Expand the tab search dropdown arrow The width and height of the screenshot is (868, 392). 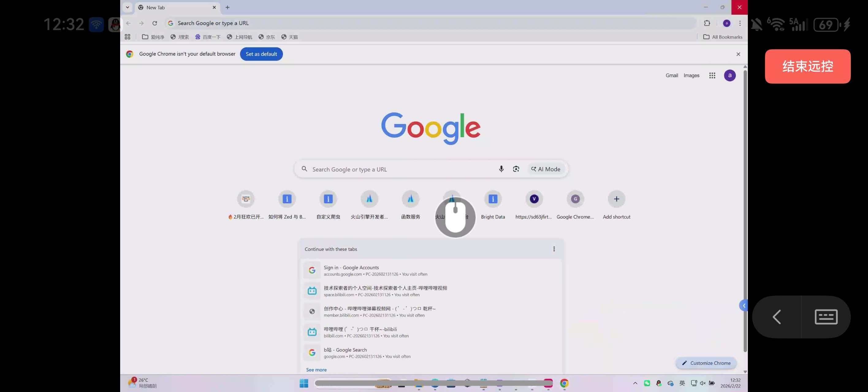tap(128, 7)
